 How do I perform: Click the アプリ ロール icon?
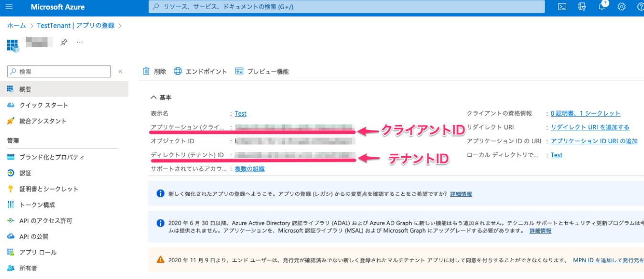(11, 252)
